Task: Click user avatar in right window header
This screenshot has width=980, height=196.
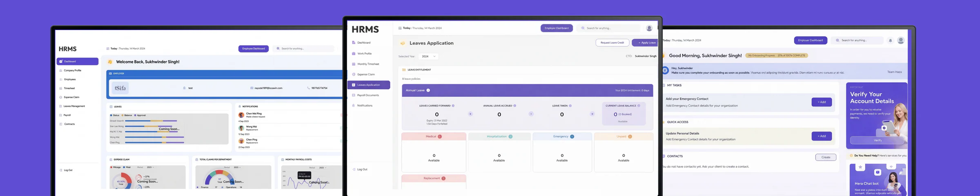Action: tap(901, 40)
